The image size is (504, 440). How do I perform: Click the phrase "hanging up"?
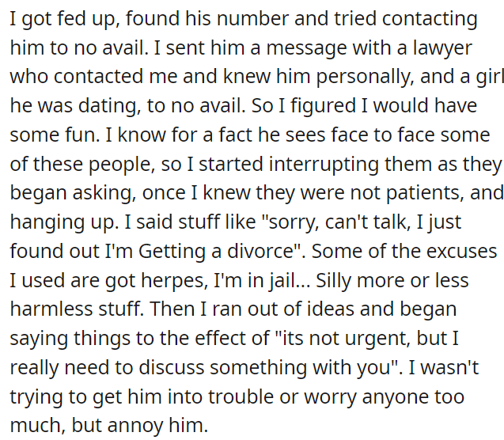[64, 222]
